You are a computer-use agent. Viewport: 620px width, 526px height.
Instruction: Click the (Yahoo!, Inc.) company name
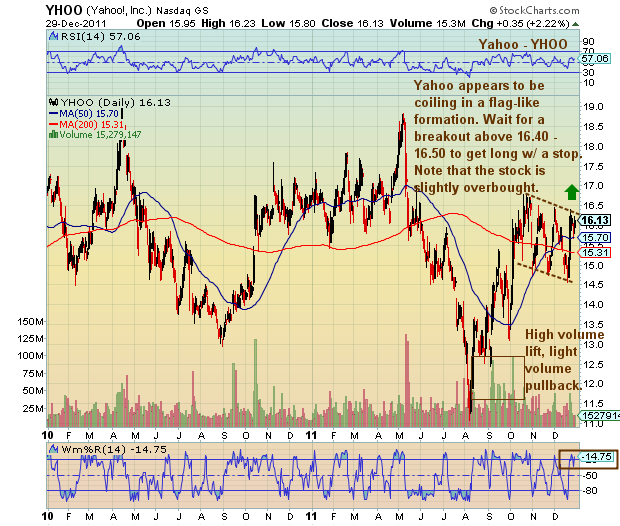119,10
